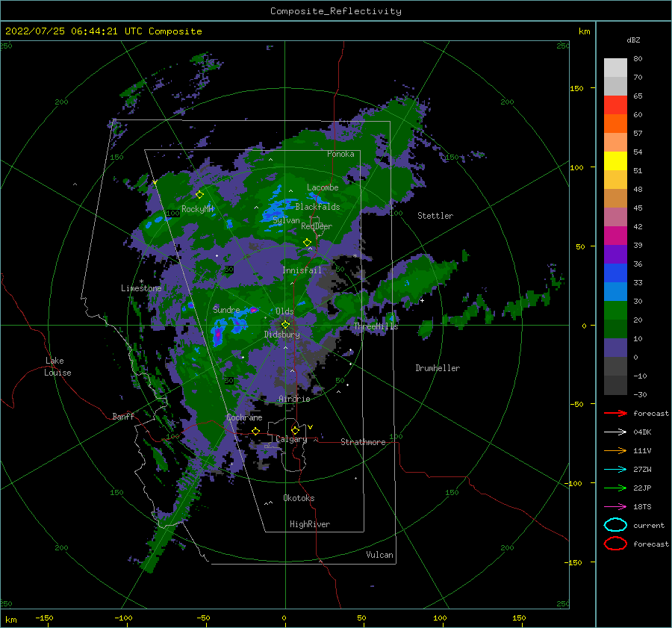Click the dBZ legend heading
The width and height of the screenshot is (672, 628).
coord(633,40)
